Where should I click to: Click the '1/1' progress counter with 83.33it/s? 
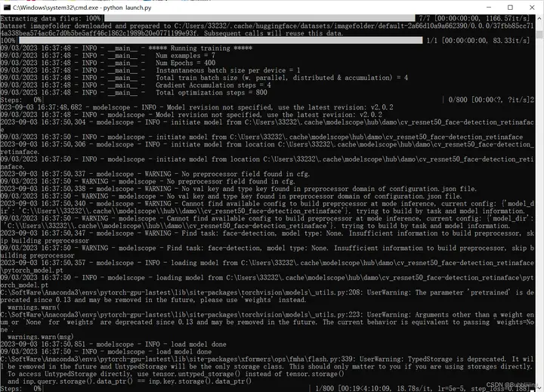(432, 41)
